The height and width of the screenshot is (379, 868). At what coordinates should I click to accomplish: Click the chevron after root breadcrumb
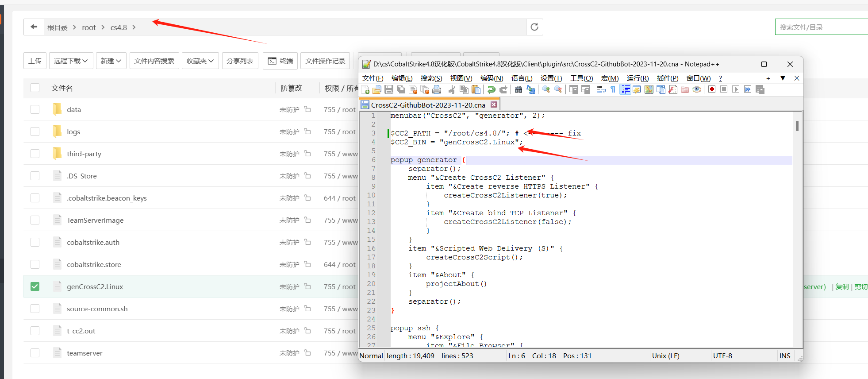(103, 27)
